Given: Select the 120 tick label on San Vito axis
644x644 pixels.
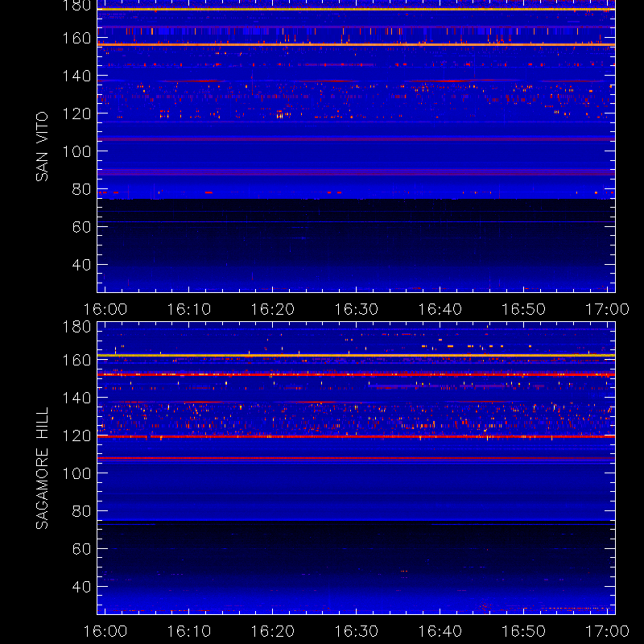Looking at the screenshot, I should [x=76, y=114].
